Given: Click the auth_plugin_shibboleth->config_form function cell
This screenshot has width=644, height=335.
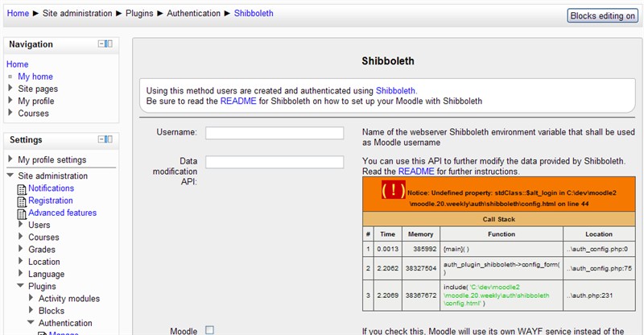Looking at the screenshot, I should pos(502,268).
